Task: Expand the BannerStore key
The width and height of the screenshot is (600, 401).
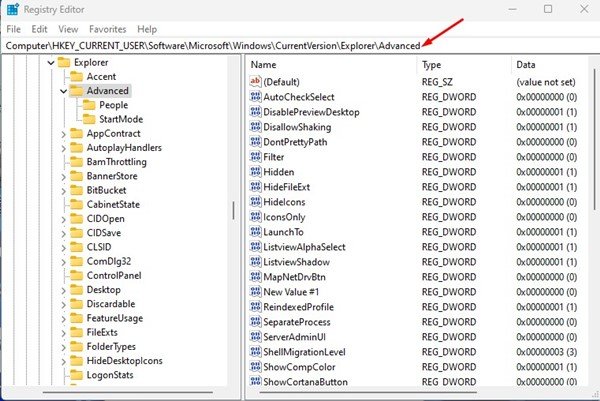Action: pyautogui.click(x=64, y=176)
